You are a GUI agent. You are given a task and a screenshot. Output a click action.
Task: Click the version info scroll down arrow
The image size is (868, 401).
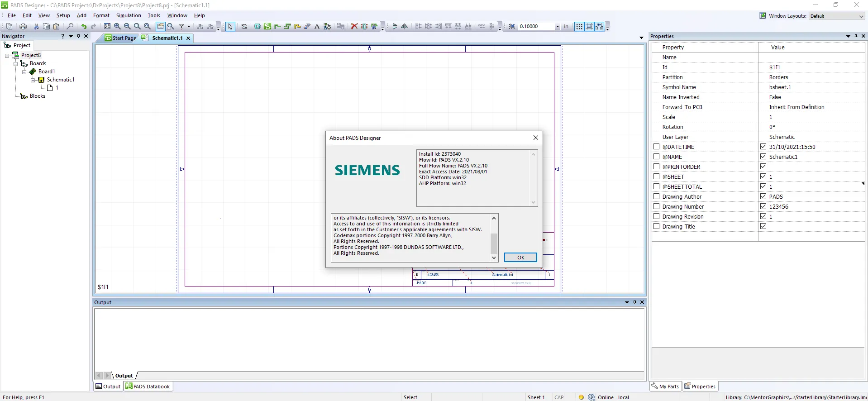[x=533, y=202]
